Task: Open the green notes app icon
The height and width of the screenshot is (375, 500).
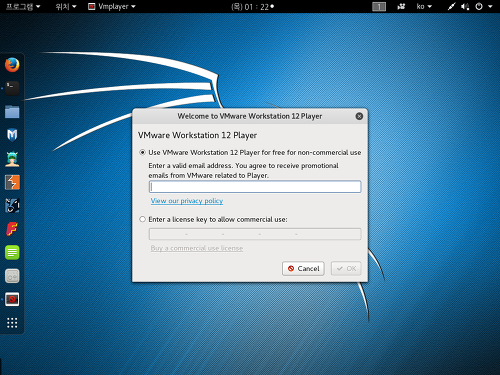Action: 12,252
